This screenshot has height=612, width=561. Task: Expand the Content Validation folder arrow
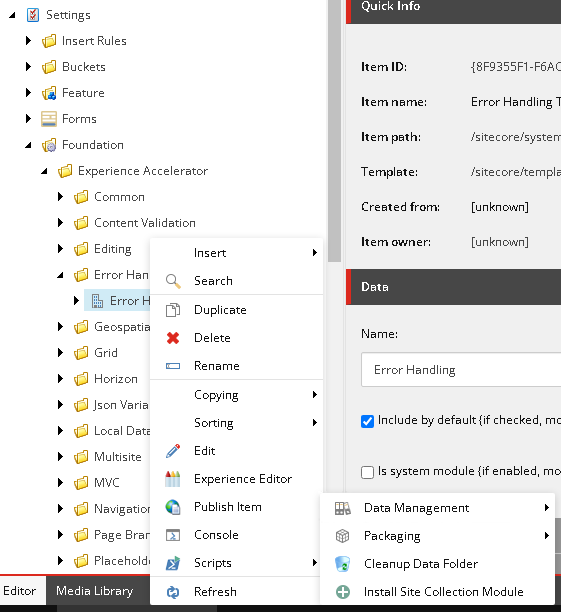click(x=60, y=223)
